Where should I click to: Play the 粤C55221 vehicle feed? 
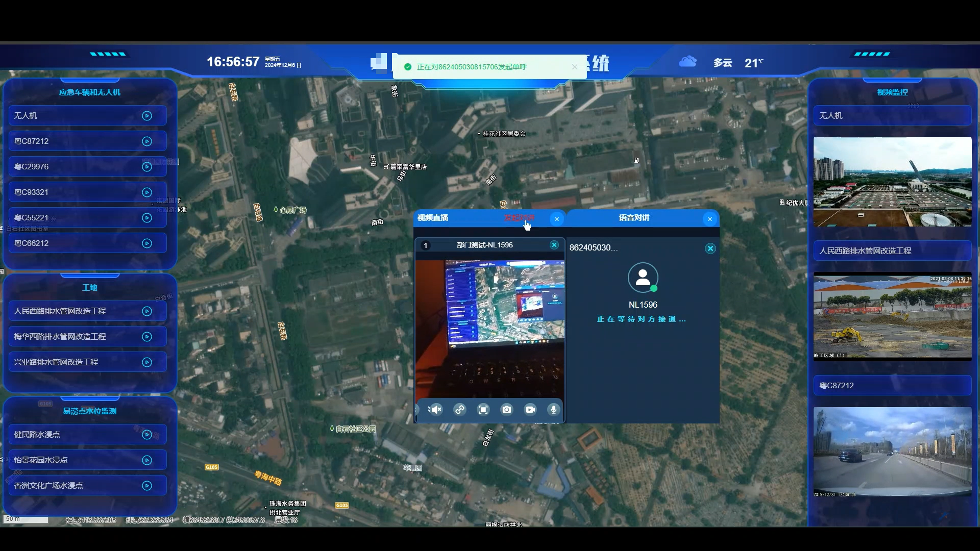click(x=147, y=218)
